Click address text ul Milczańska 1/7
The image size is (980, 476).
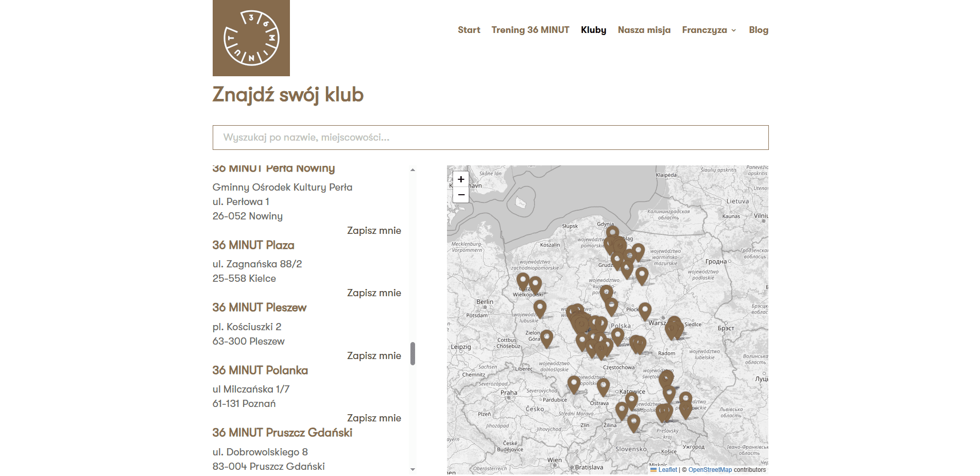click(251, 389)
